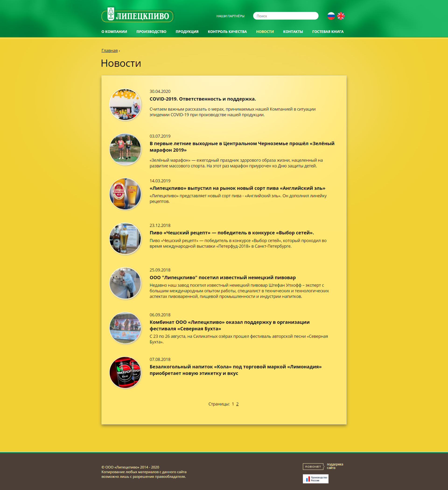Click the COVID-19 measures summary text

pyautogui.click(x=232, y=112)
